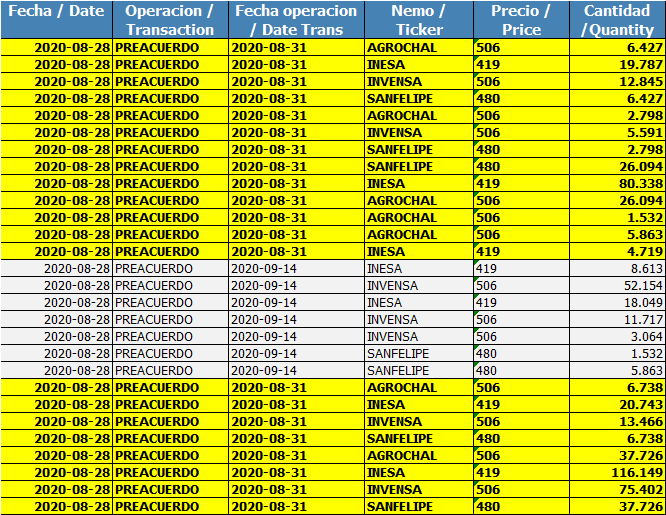Select the 'Cantidad / Quantity' column header

coord(618,20)
